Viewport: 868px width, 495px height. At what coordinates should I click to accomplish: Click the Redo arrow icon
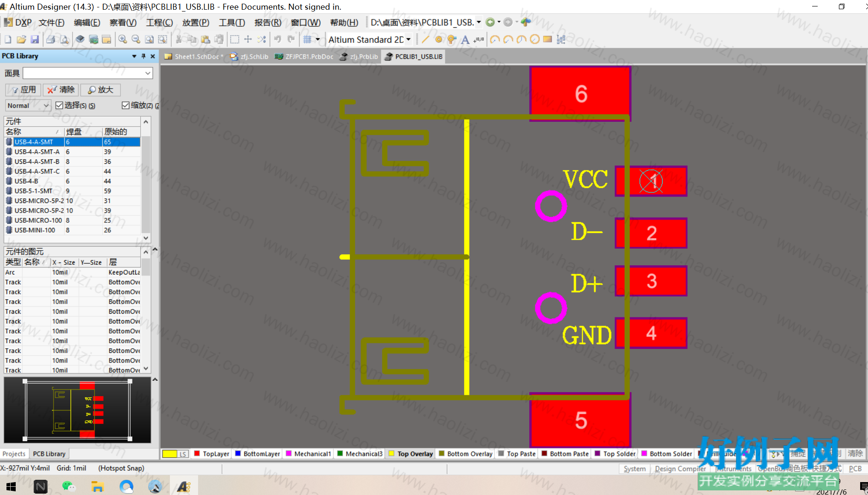click(x=291, y=40)
